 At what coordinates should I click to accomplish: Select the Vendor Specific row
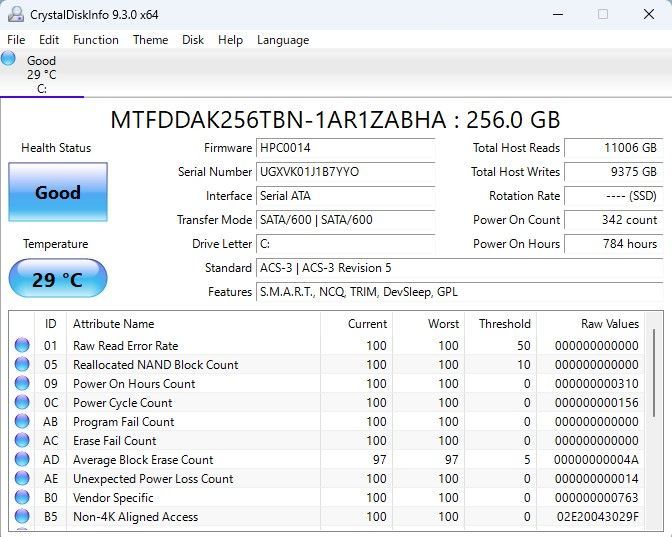click(x=327, y=497)
